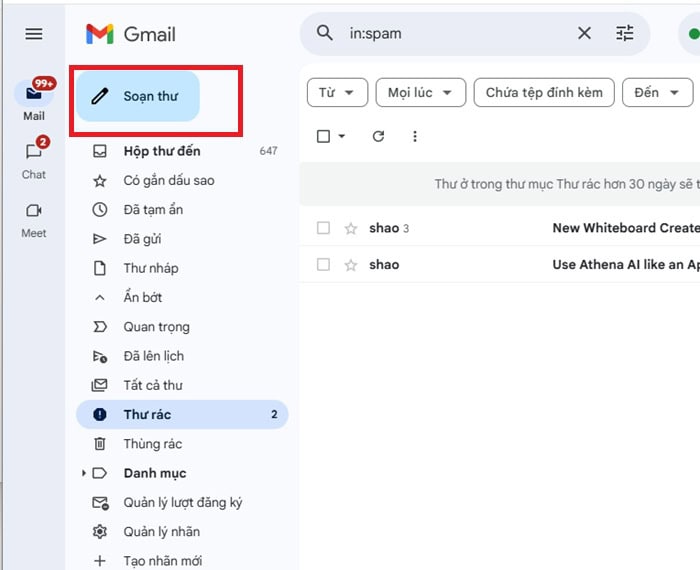700x570 pixels.
Task: Click the send arrow icon beside Đã gửi
Action: pyautogui.click(x=100, y=239)
